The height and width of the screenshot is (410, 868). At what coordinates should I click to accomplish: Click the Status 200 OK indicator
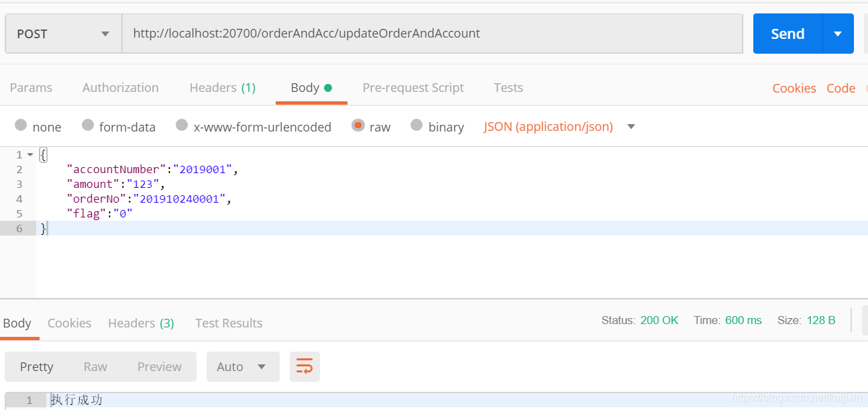tap(640, 320)
